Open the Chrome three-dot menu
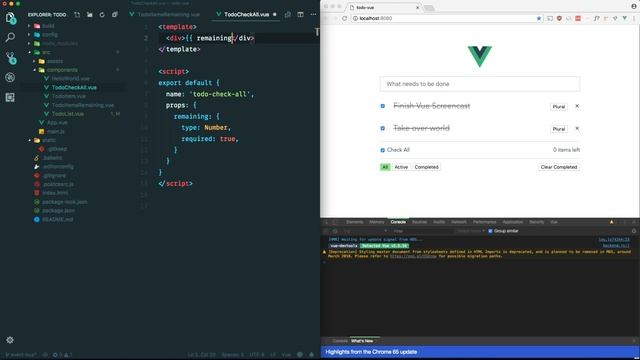This screenshot has height=360, width=640. tap(634, 18)
